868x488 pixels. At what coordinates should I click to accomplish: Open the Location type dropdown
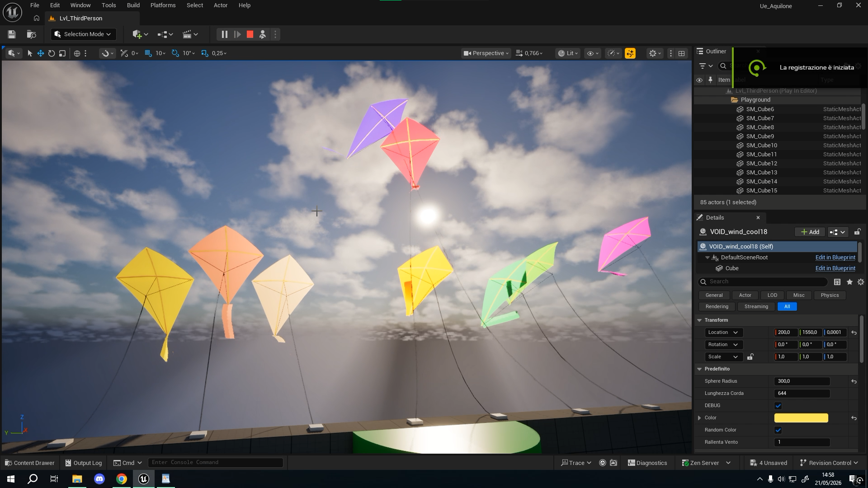(x=723, y=333)
